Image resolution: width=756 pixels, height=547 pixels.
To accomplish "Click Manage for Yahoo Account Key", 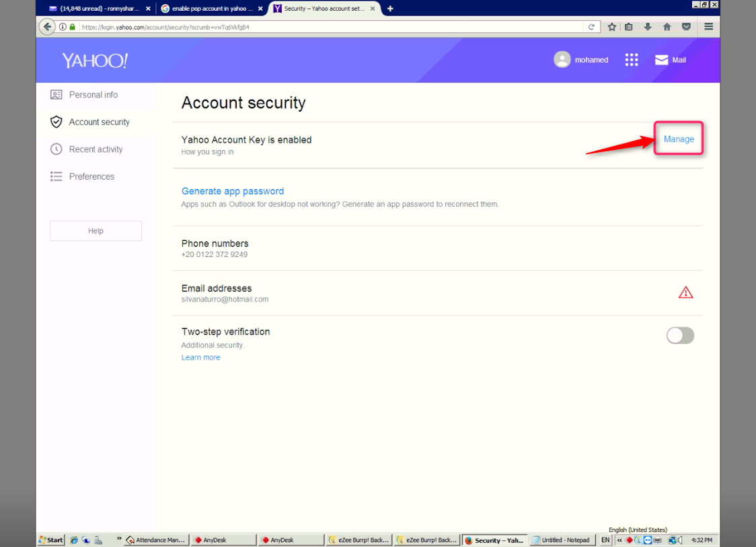I will (679, 139).
